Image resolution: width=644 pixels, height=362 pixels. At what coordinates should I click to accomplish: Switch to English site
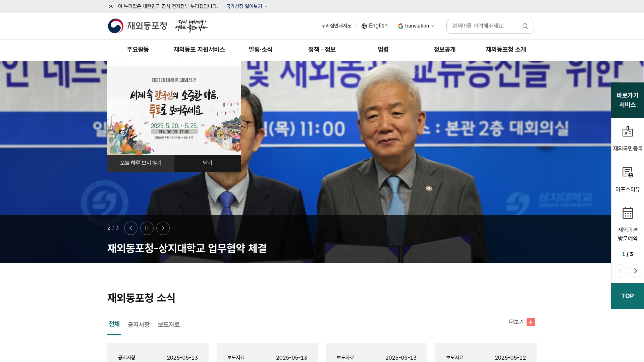click(374, 26)
